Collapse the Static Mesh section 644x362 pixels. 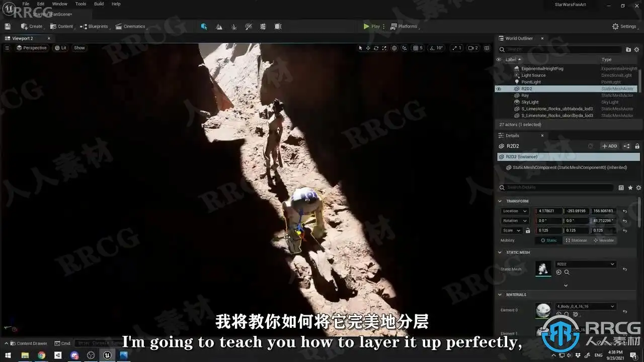500,252
